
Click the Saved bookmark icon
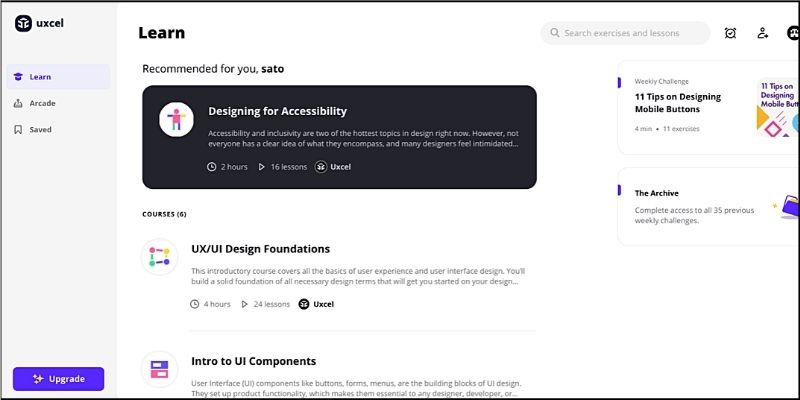click(x=19, y=129)
